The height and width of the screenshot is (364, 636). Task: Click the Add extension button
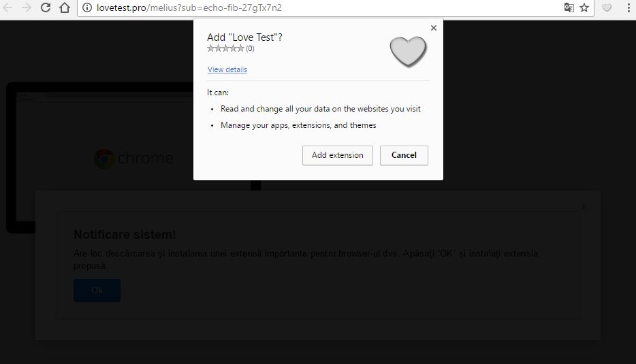click(x=338, y=155)
